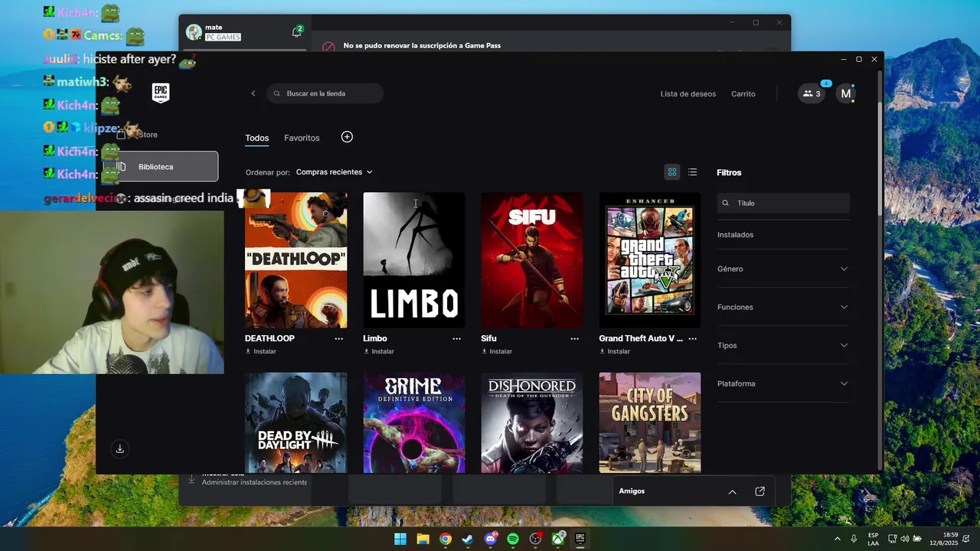Go back using the back arrow
This screenshot has width=980, height=551.
point(253,93)
